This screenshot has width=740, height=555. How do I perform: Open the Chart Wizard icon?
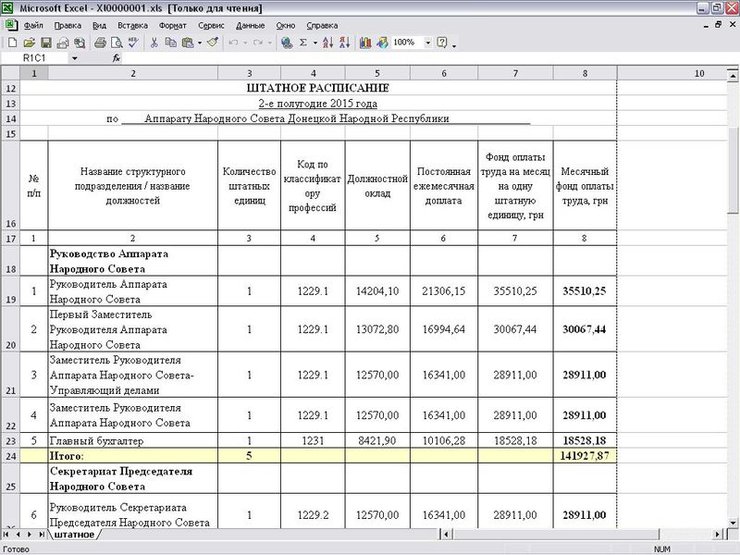[x=364, y=43]
